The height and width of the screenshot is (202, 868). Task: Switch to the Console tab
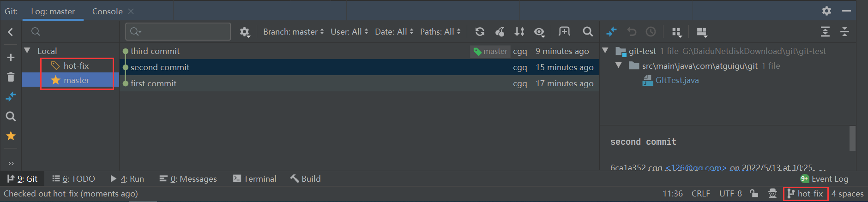(107, 12)
